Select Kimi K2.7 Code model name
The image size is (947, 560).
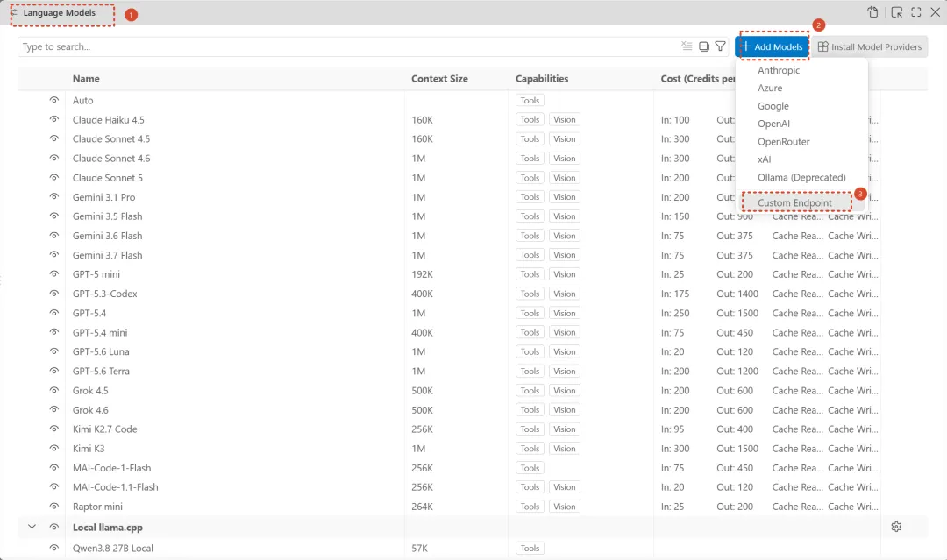[105, 429]
